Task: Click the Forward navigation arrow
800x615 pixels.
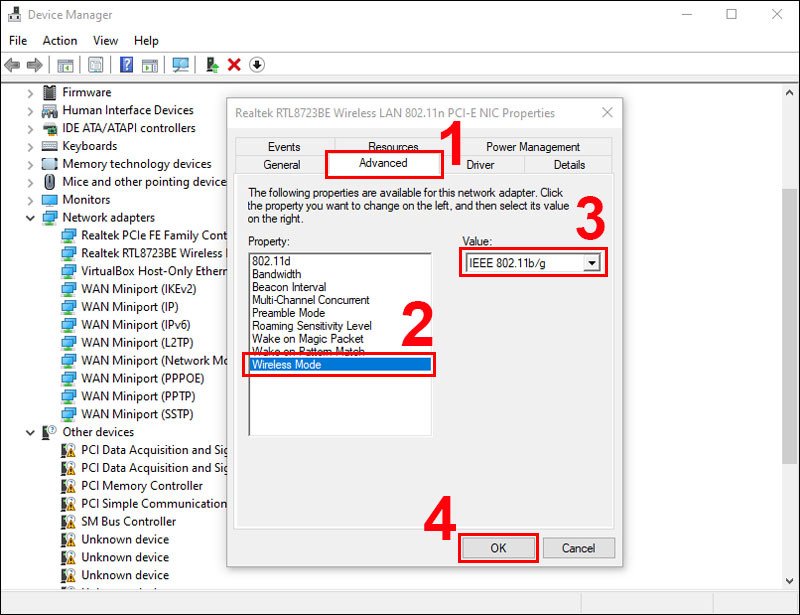Action: point(34,64)
